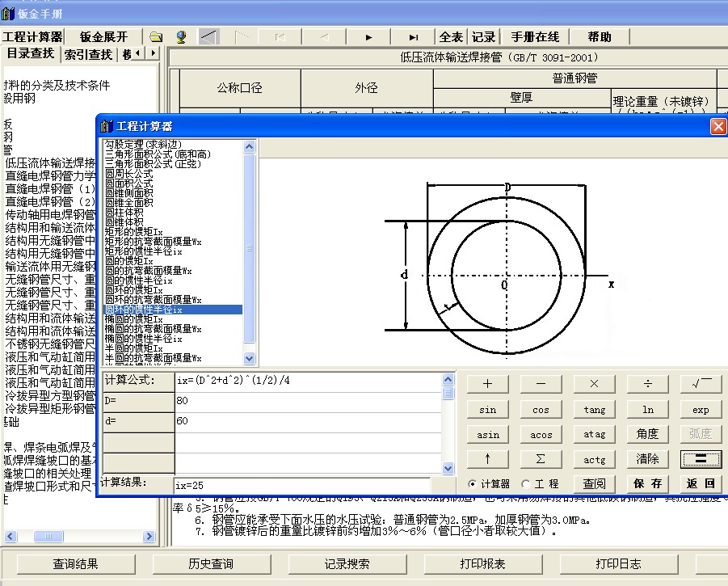Click formula list scroll-up arrow

[x=250, y=147]
